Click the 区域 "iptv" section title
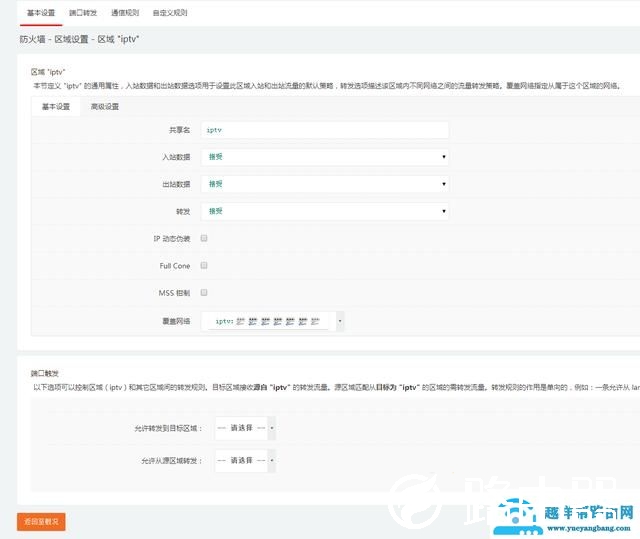This screenshot has height=539, width=640. [48, 72]
